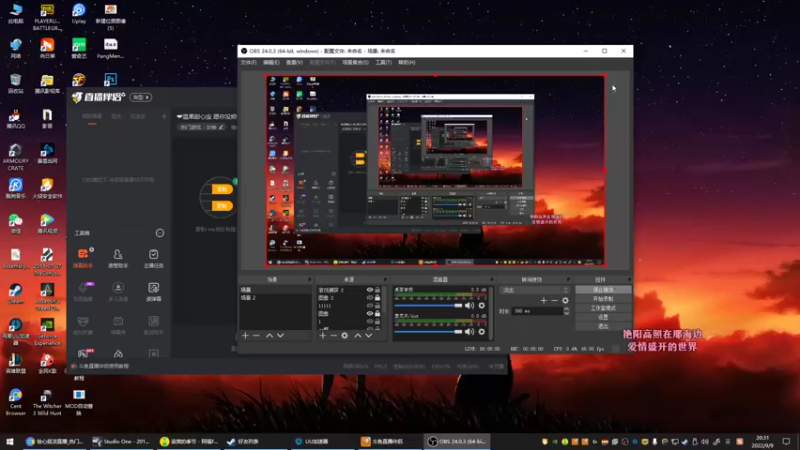Toggle lock on source '图像 2'
This screenshot has height=450, width=800.
(378, 297)
